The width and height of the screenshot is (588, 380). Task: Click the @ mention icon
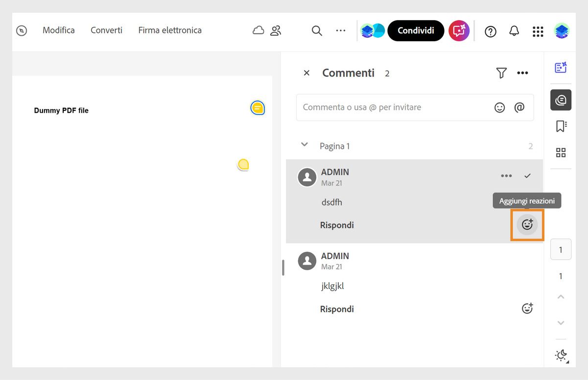(519, 107)
